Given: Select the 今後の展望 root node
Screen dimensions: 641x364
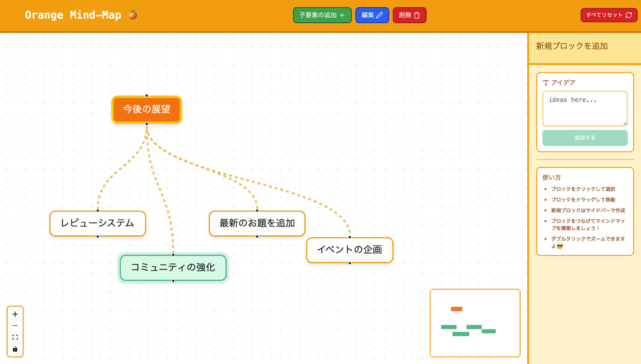Looking at the screenshot, I should click(146, 109).
